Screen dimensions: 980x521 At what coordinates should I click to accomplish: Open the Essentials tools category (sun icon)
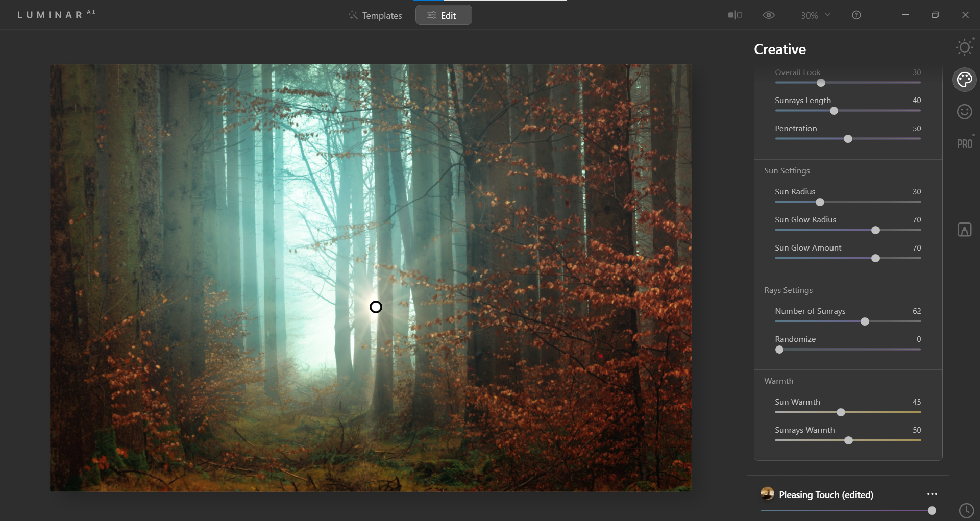(x=964, y=47)
